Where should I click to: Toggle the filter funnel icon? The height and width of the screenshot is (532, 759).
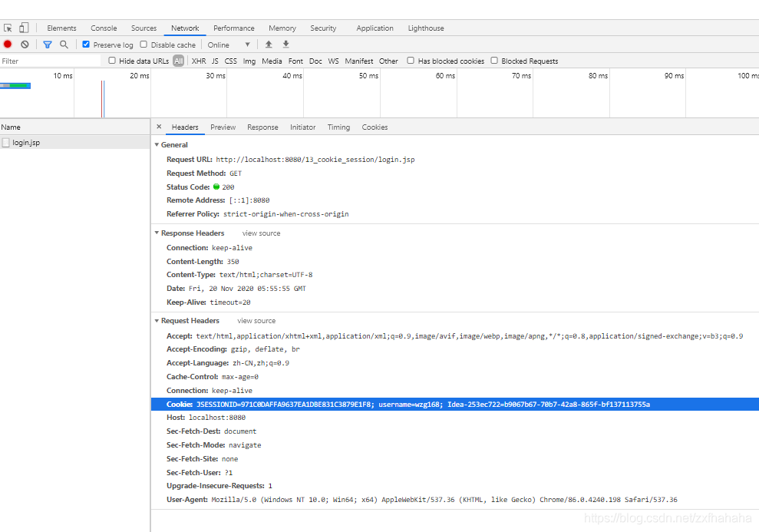pyautogui.click(x=48, y=45)
